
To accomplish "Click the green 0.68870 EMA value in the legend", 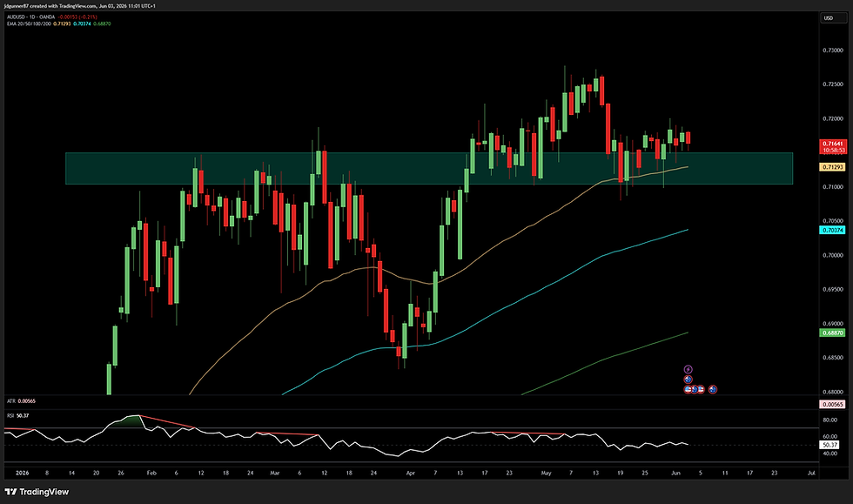I will (103, 24).
